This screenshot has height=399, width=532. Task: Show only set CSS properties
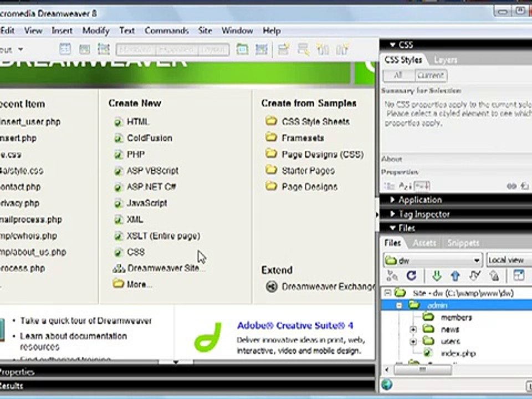(x=422, y=186)
